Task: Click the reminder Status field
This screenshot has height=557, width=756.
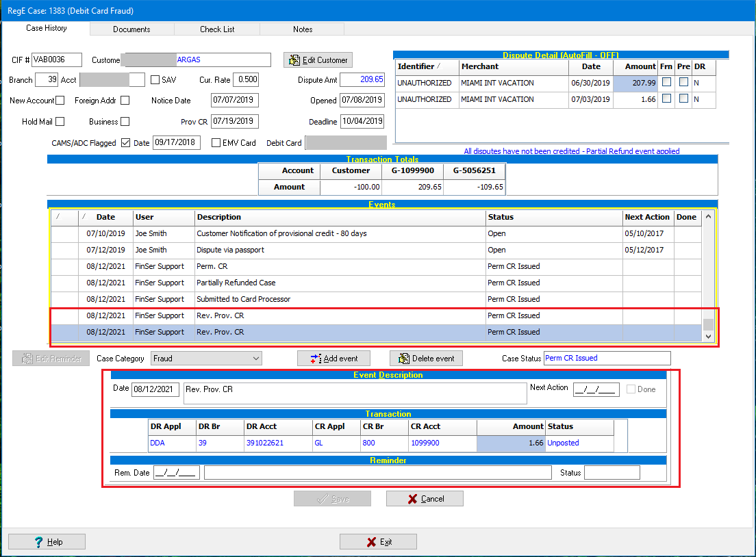Action: click(x=612, y=473)
